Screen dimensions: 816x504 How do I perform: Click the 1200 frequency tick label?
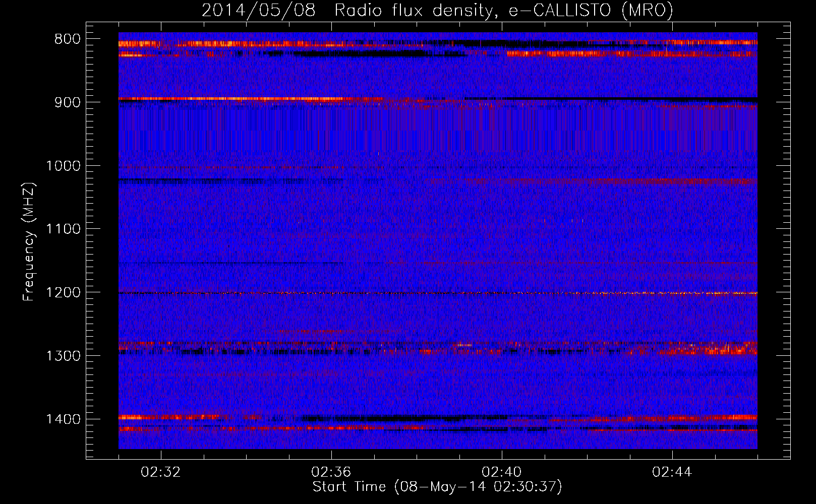coord(63,293)
